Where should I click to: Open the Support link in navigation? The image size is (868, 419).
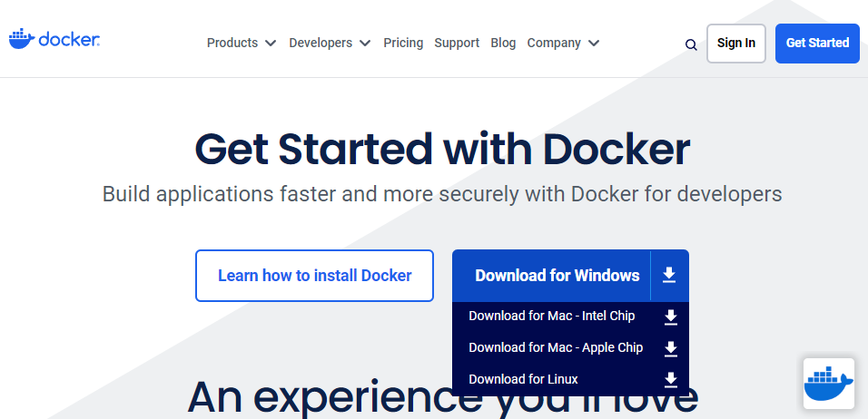[x=457, y=44]
